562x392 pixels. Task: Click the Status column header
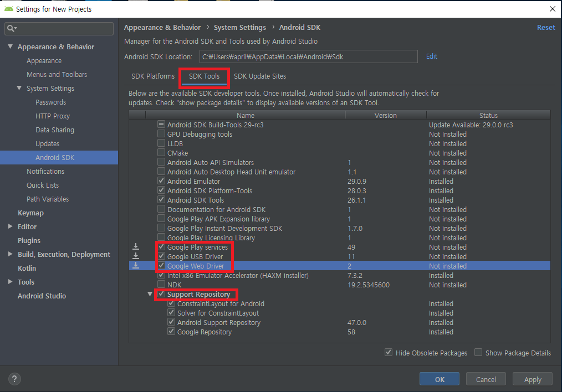[488, 115]
